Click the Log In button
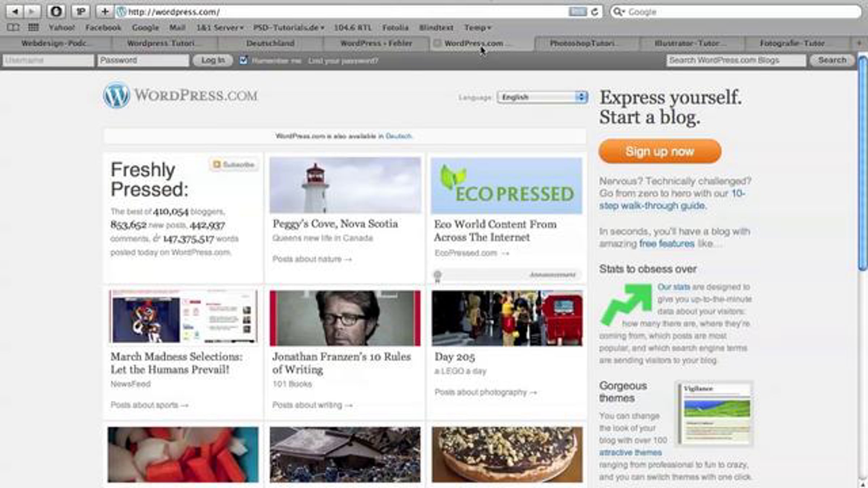Image resolution: width=868 pixels, height=488 pixels. [x=213, y=60]
